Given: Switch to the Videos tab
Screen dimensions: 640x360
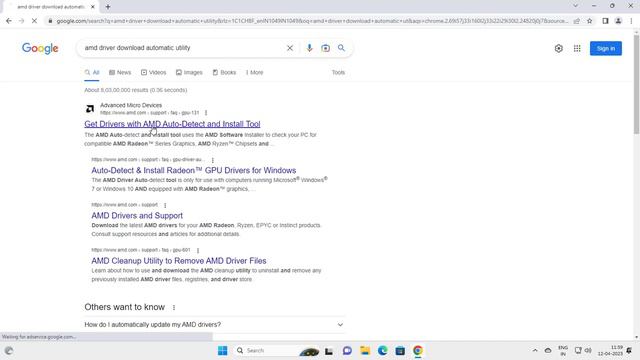Looking at the screenshot, I should pos(153,72).
